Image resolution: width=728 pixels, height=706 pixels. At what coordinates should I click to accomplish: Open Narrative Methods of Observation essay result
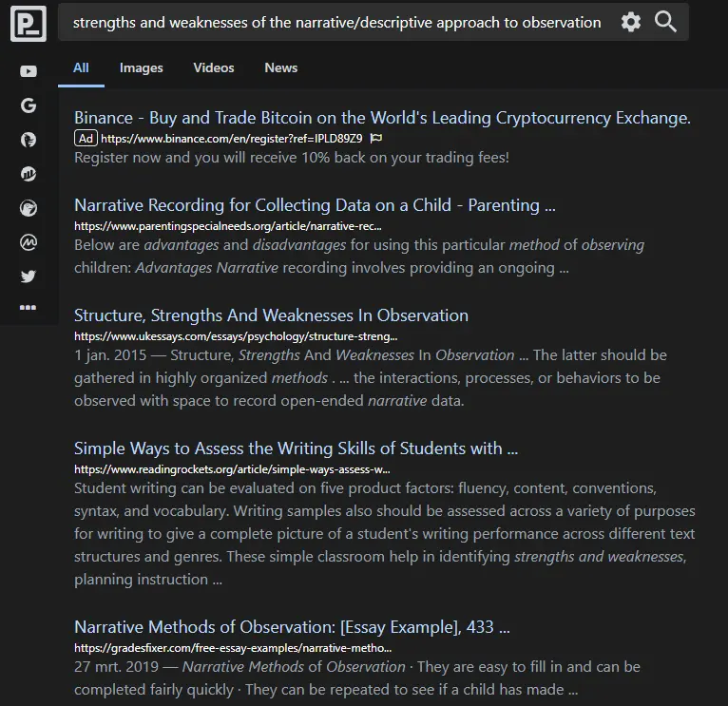pyautogui.click(x=292, y=627)
